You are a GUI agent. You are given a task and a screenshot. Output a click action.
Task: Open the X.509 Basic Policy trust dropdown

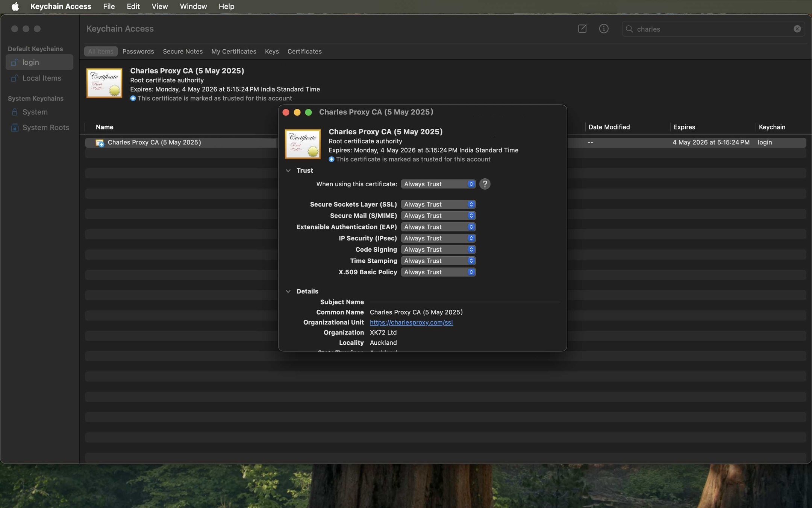pyautogui.click(x=438, y=272)
